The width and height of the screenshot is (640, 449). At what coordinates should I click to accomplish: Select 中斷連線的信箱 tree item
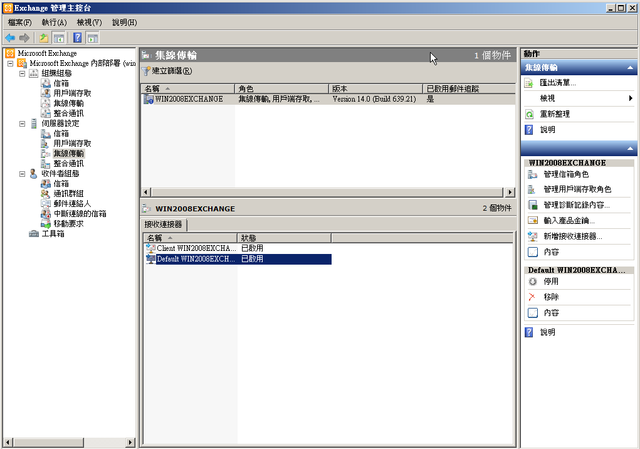pos(80,213)
